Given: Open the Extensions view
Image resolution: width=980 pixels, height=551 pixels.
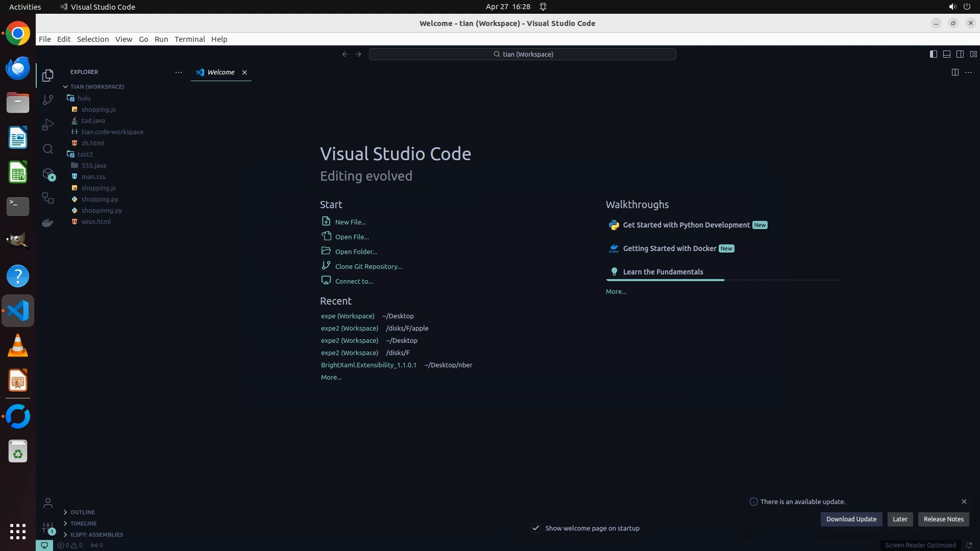Looking at the screenshot, I should [x=48, y=174].
